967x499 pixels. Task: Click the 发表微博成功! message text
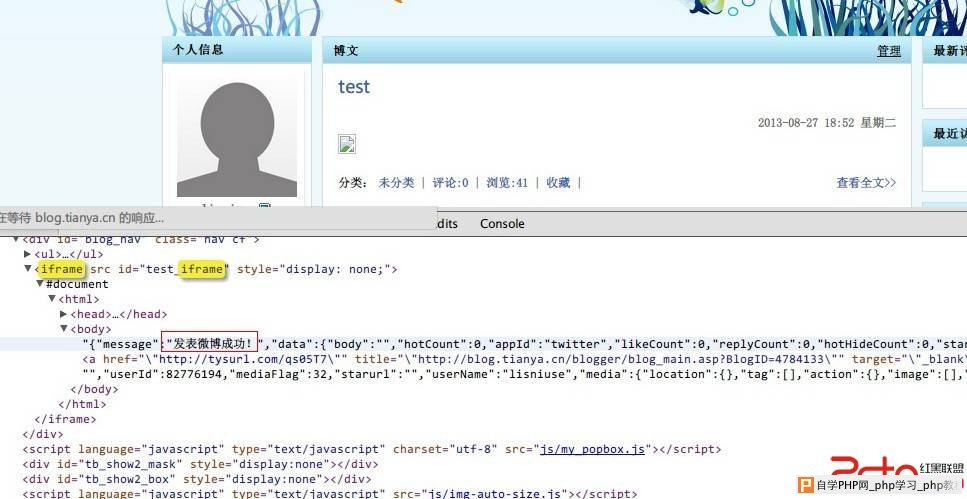210,344
